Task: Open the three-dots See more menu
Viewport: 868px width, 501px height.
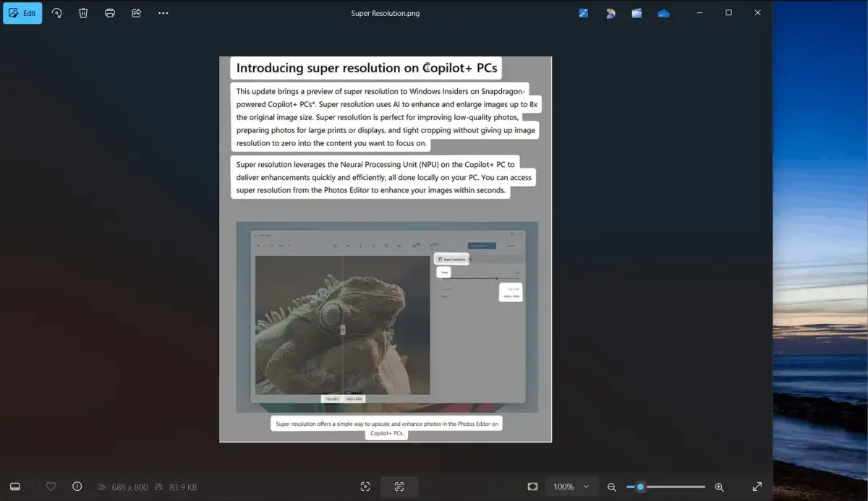Action: point(163,13)
